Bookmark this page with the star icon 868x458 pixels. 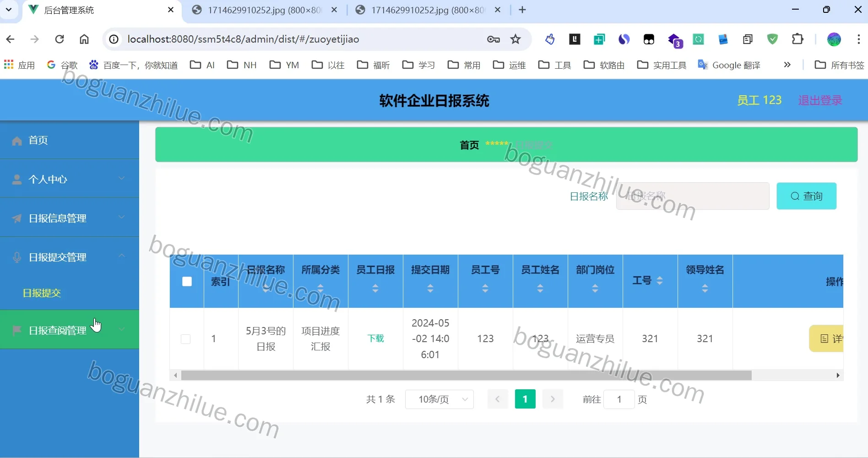point(515,39)
